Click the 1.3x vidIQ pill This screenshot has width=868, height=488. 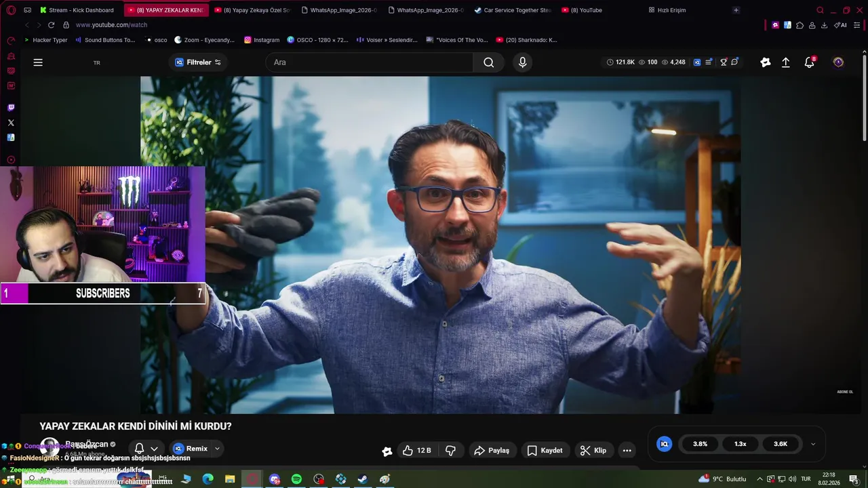coord(740,444)
